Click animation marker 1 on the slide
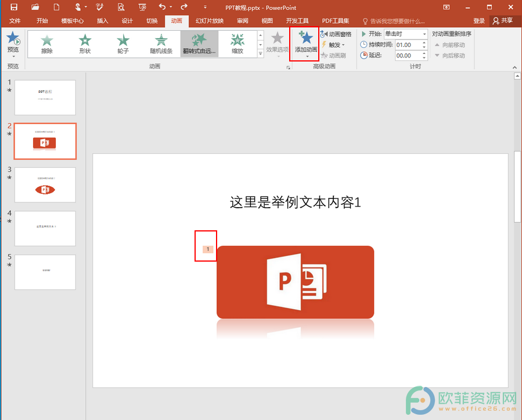Image resolution: width=522 pixels, height=420 pixels. [208, 249]
